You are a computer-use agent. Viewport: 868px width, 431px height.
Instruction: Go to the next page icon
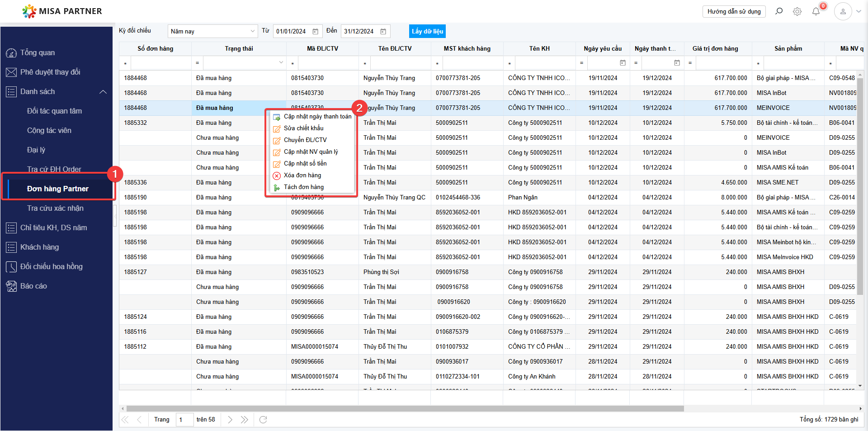230,420
